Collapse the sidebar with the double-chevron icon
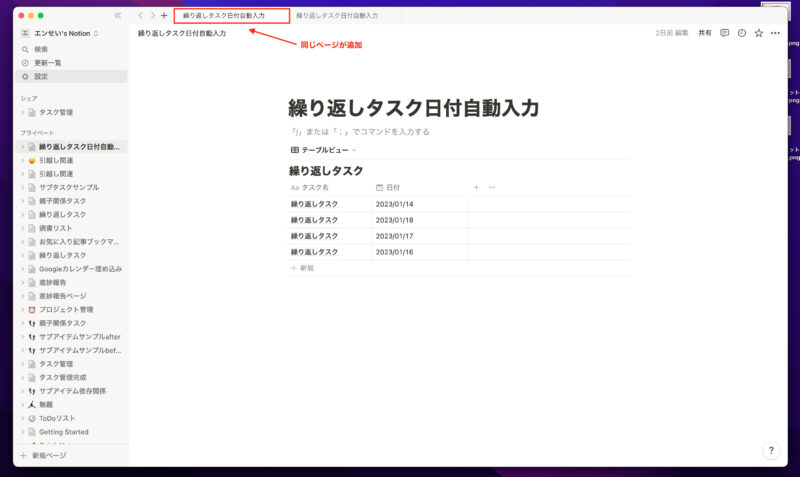 pyautogui.click(x=118, y=16)
